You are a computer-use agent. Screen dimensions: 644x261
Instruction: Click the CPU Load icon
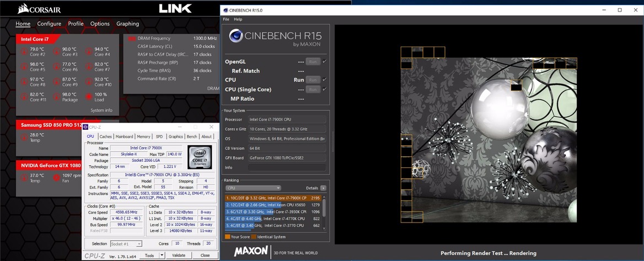coord(89,97)
